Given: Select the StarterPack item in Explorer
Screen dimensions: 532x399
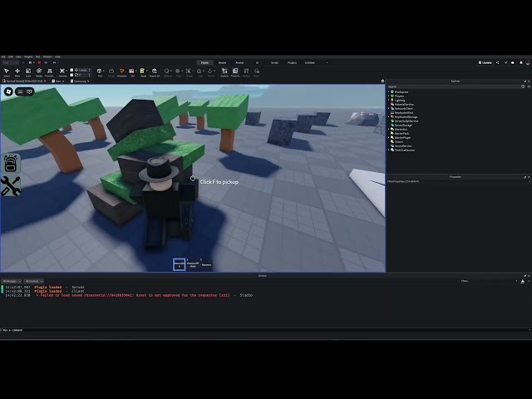Looking at the screenshot, I should click(x=400, y=133).
